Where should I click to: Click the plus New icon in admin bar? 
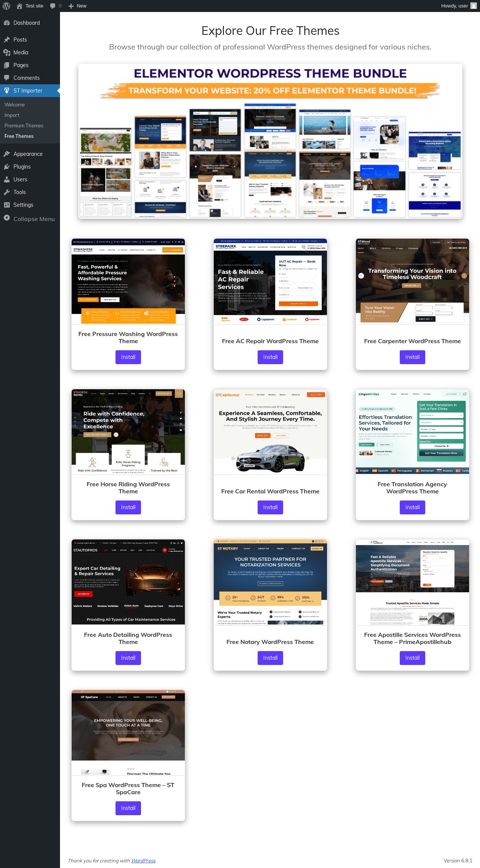[x=71, y=6]
